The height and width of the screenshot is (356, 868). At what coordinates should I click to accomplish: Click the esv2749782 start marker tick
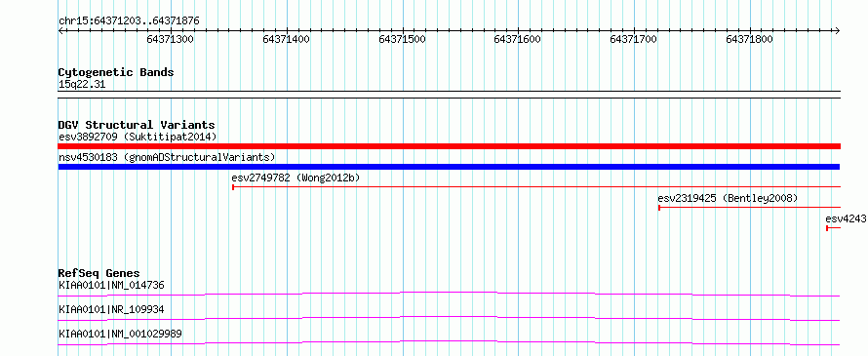click(233, 187)
